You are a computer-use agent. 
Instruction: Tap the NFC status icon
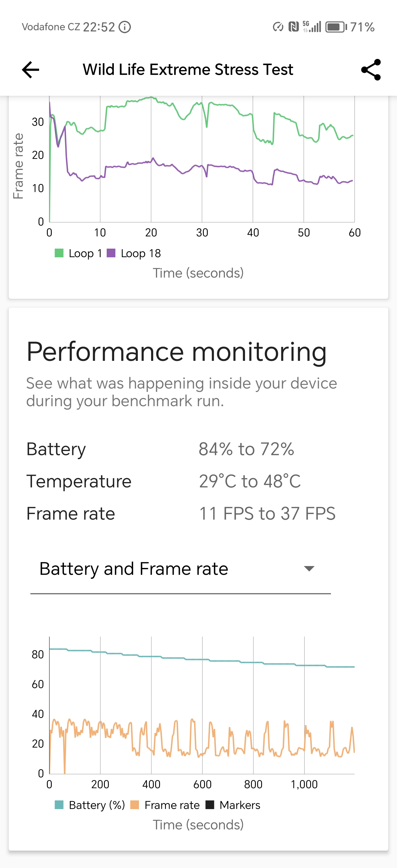pyautogui.click(x=293, y=27)
